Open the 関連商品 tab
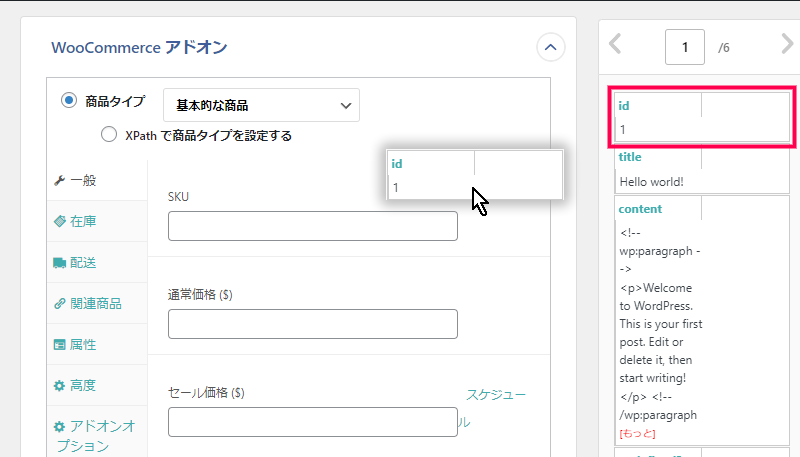 pos(97,303)
